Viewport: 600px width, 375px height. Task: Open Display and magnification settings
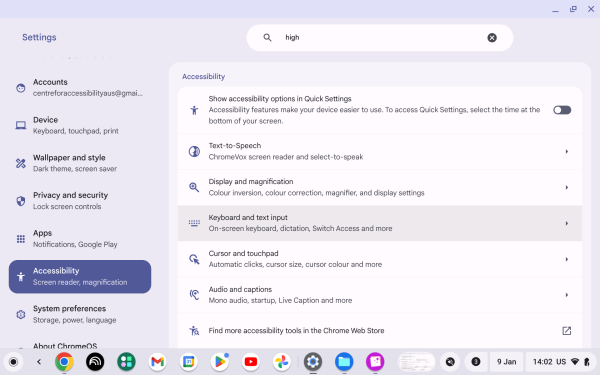(380, 188)
